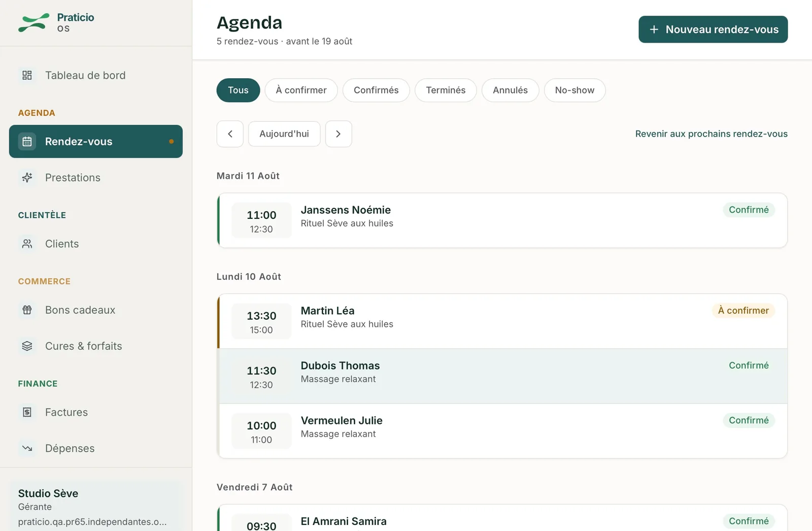Open Prestations in the sidebar
Screen dimensions: 812x531
click(x=96, y=178)
